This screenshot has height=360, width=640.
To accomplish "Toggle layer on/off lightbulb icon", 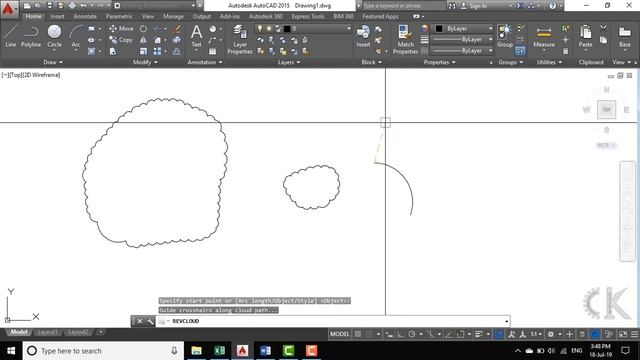I will click(260, 29).
